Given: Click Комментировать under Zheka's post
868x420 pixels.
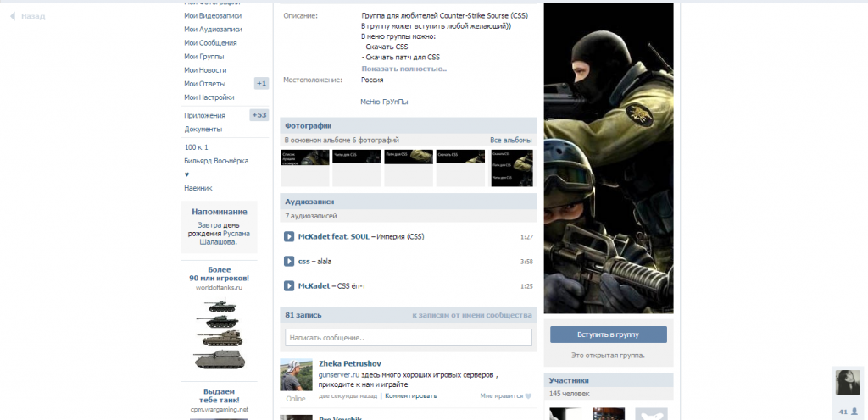Looking at the screenshot, I should 411,395.
